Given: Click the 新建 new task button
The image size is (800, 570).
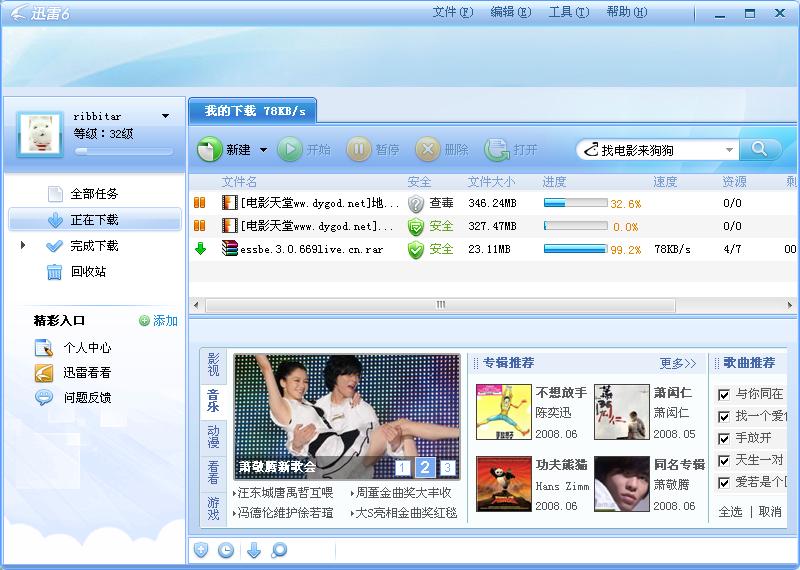Looking at the screenshot, I should pyautogui.click(x=223, y=150).
